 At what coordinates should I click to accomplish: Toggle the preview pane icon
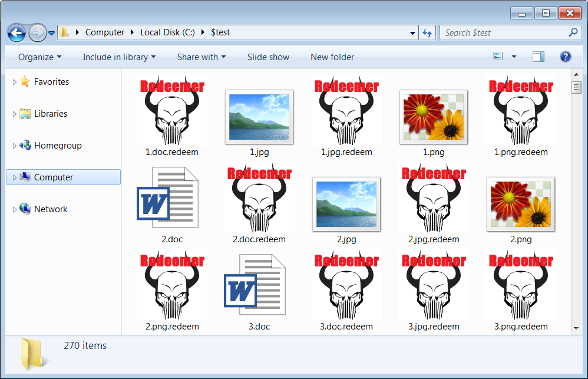point(539,57)
